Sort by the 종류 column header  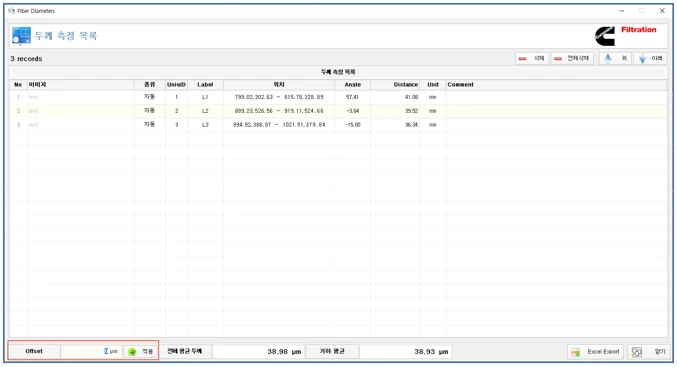149,85
